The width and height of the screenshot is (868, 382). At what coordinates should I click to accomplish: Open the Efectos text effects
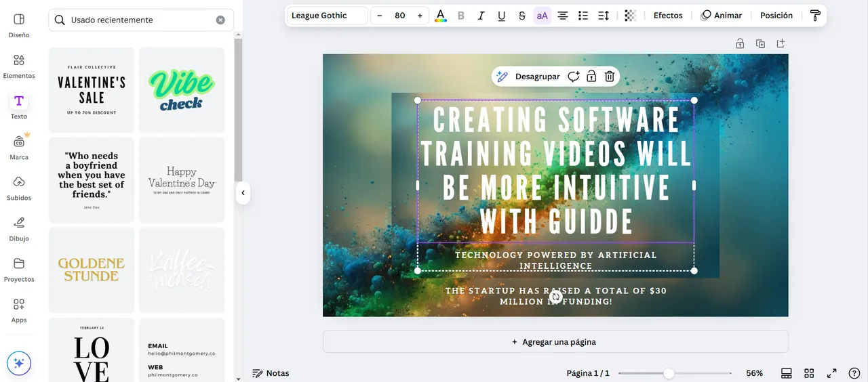668,16
